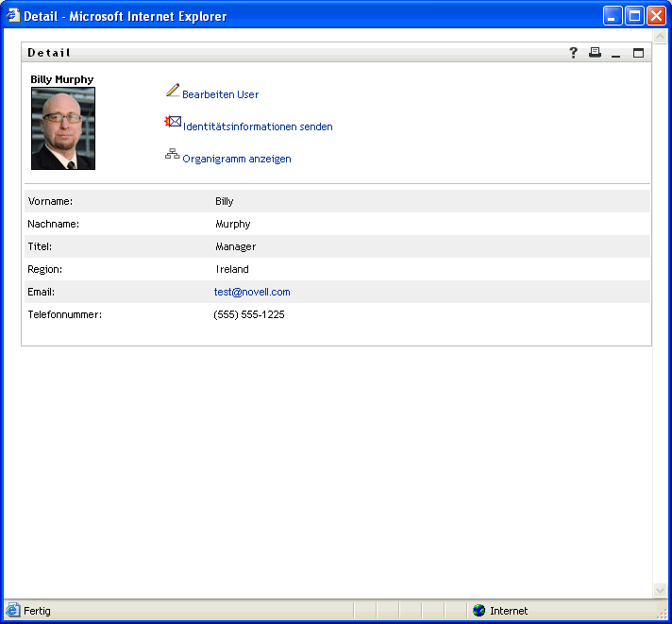672x624 pixels.
Task: Click the Internet Explorer title bar icon
Action: pos(13,16)
